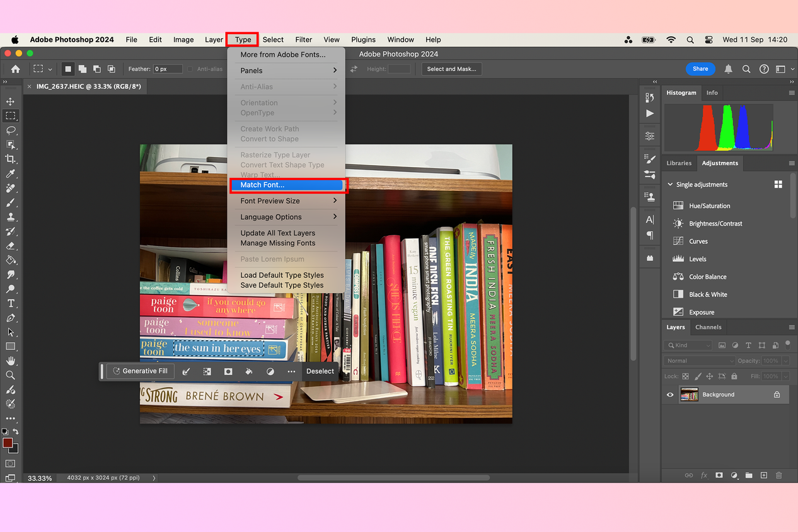Open the Paragraph panel icon
The width and height of the screenshot is (798, 532).
[x=650, y=235]
